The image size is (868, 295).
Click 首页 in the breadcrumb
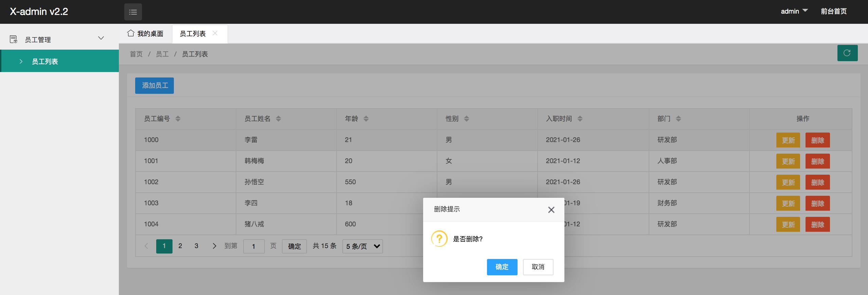pos(136,54)
